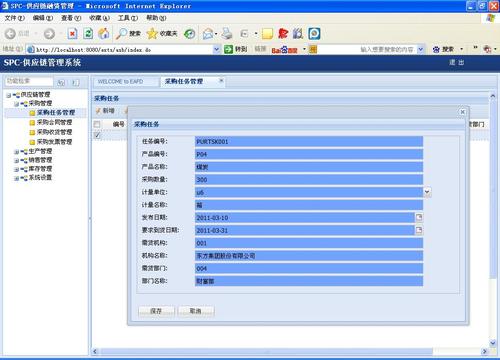Click the 功能检索 search input
This screenshot has height=360, width=500.
29,81
